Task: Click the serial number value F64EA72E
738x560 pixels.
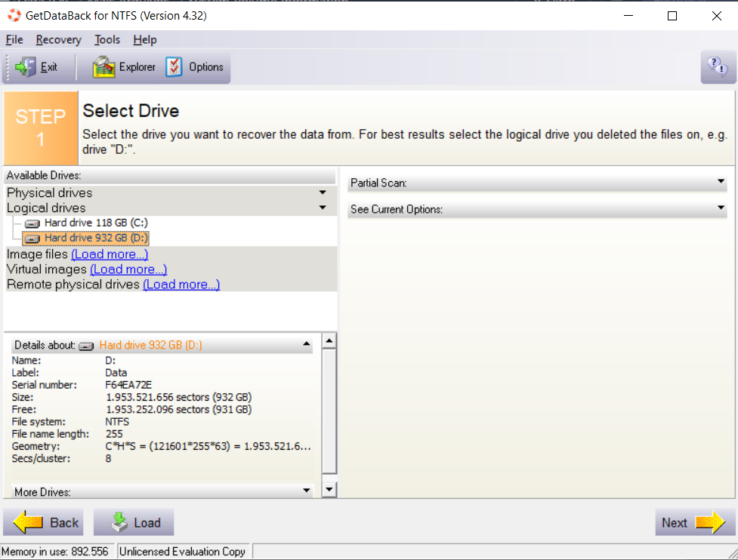Action: (x=128, y=385)
